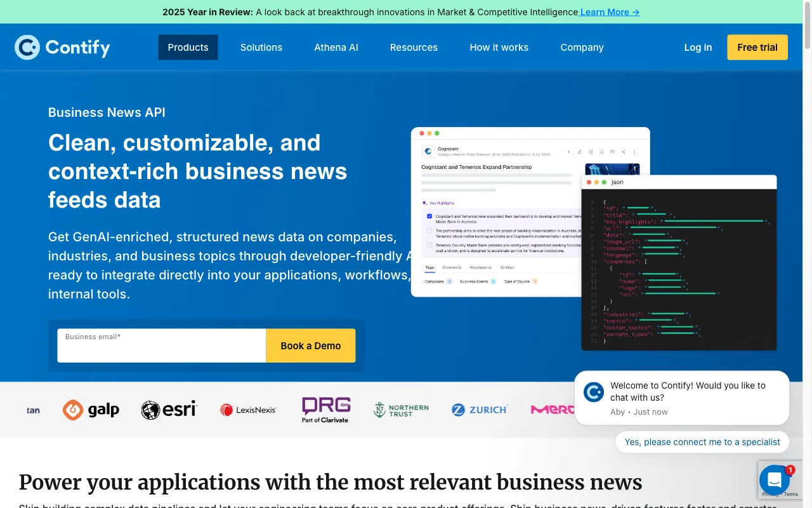Click the three-dot more icon in article mockup
Viewport: 812px width, 508px height.
click(x=634, y=152)
